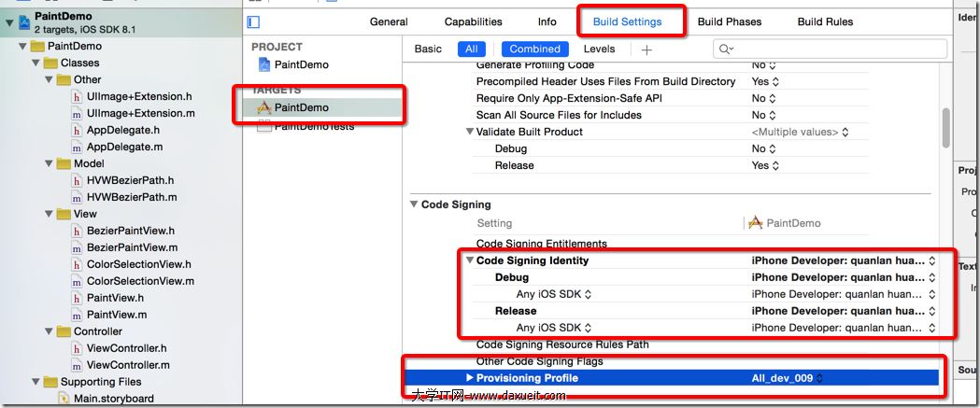The width and height of the screenshot is (980, 408).
Task: Click the PaintDemo project blueprint icon under PROJECT
Action: (x=264, y=65)
